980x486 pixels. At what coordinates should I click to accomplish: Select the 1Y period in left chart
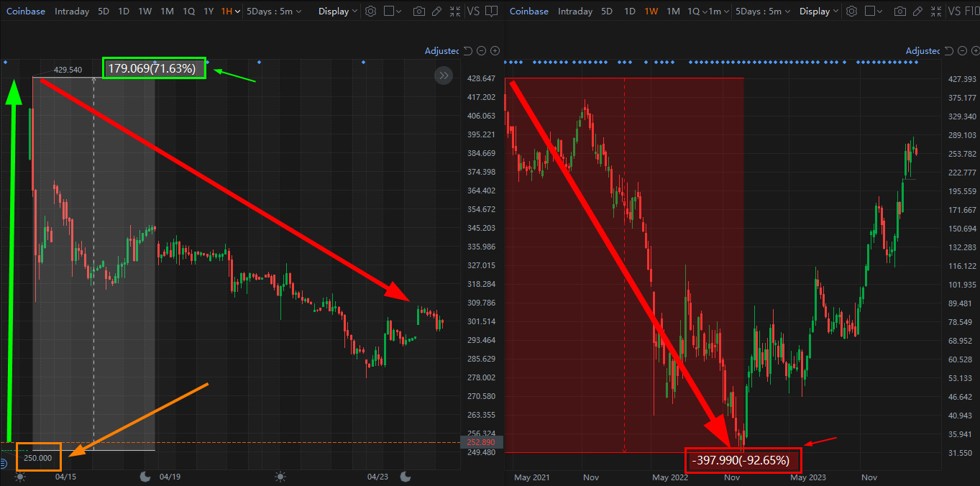[x=209, y=11]
